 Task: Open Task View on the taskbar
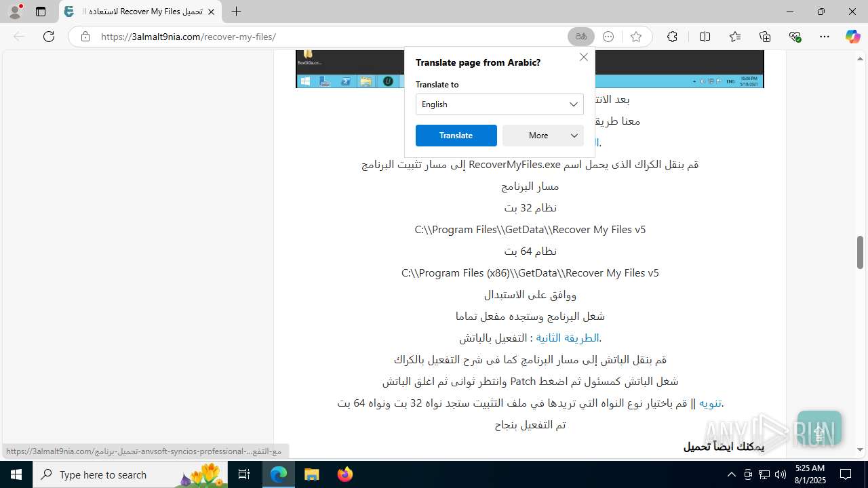(x=245, y=474)
